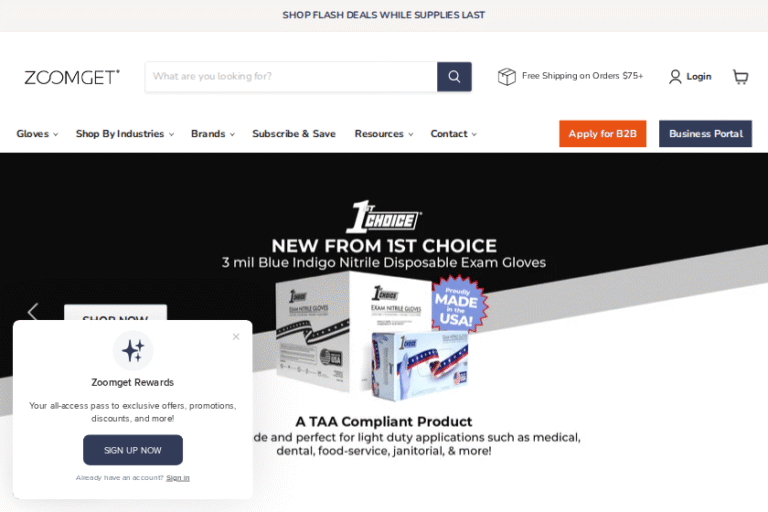
Task: Click the Sign in link
Action: (178, 478)
